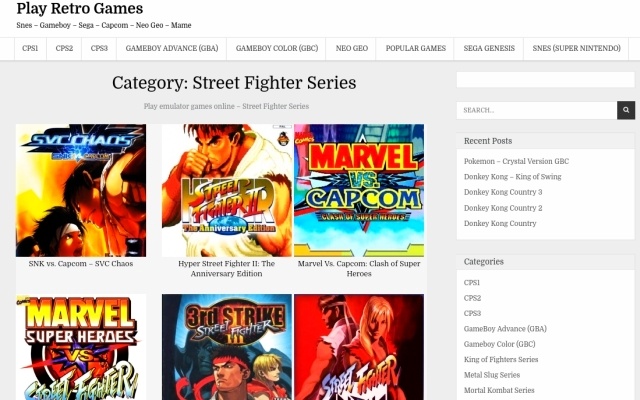Select the CPS1 menu item

point(30,49)
